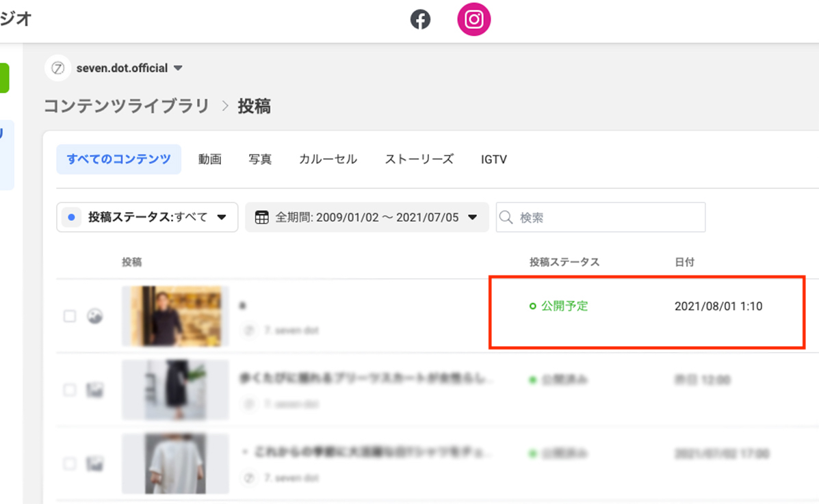Switch to the Facebook platform icon

tap(421, 20)
